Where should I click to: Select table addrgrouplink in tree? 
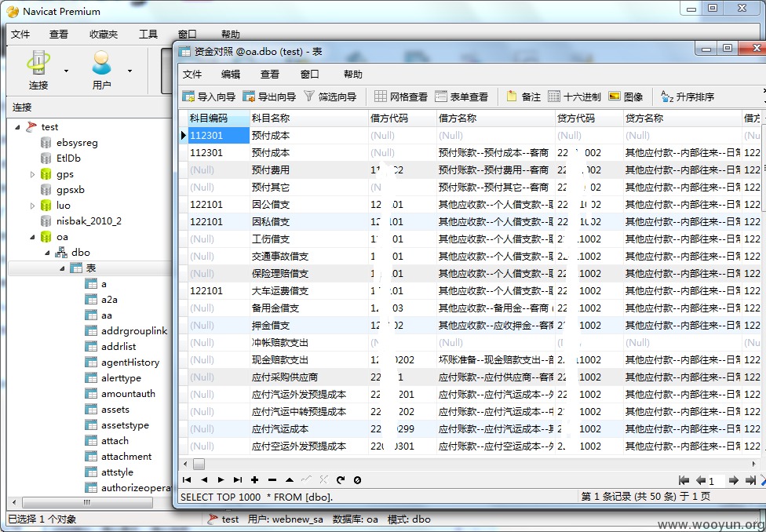[x=134, y=330]
